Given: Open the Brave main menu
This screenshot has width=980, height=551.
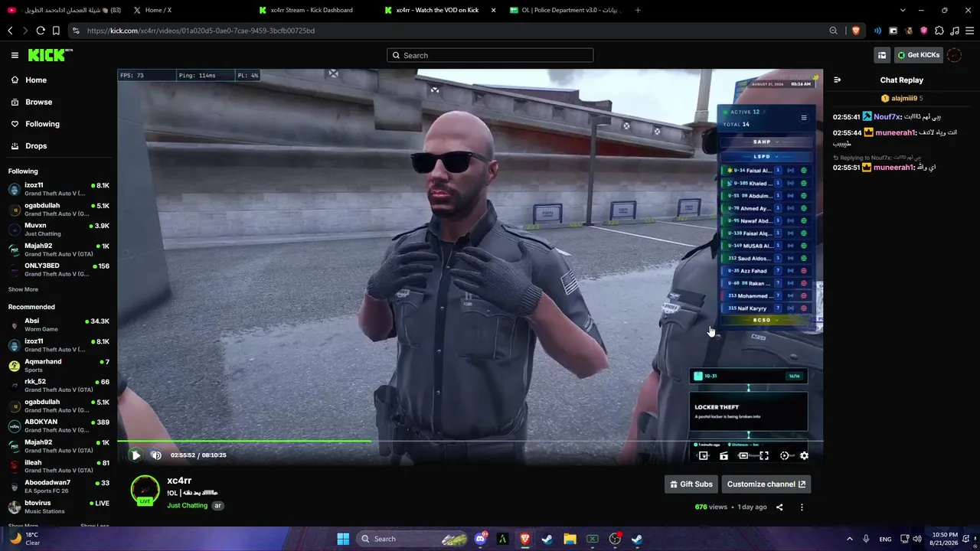Looking at the screenshot, I should (x=970, y=31).
